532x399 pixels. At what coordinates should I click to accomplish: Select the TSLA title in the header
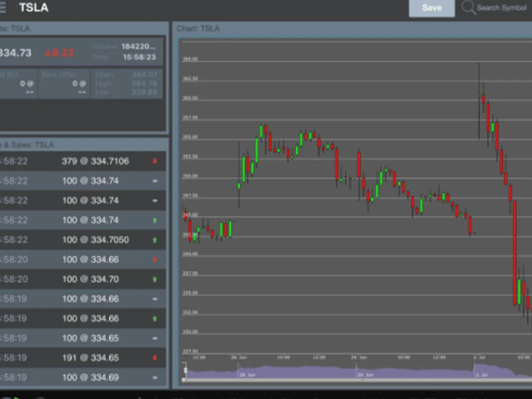(x=34, y=7)
